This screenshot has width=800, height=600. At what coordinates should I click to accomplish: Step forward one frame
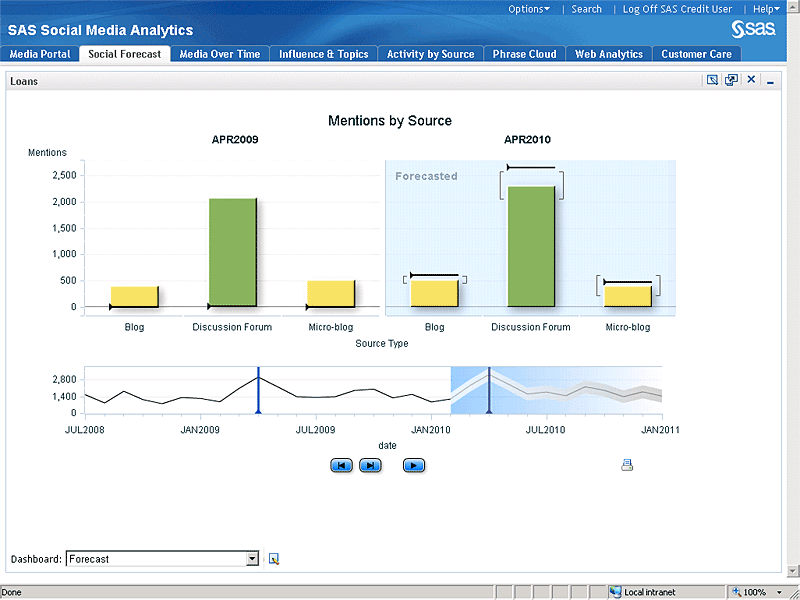(x=370, y=465)
